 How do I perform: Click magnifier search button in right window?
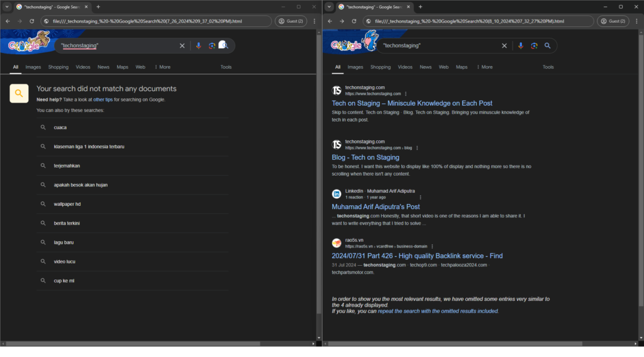click(x=548, y=46)
